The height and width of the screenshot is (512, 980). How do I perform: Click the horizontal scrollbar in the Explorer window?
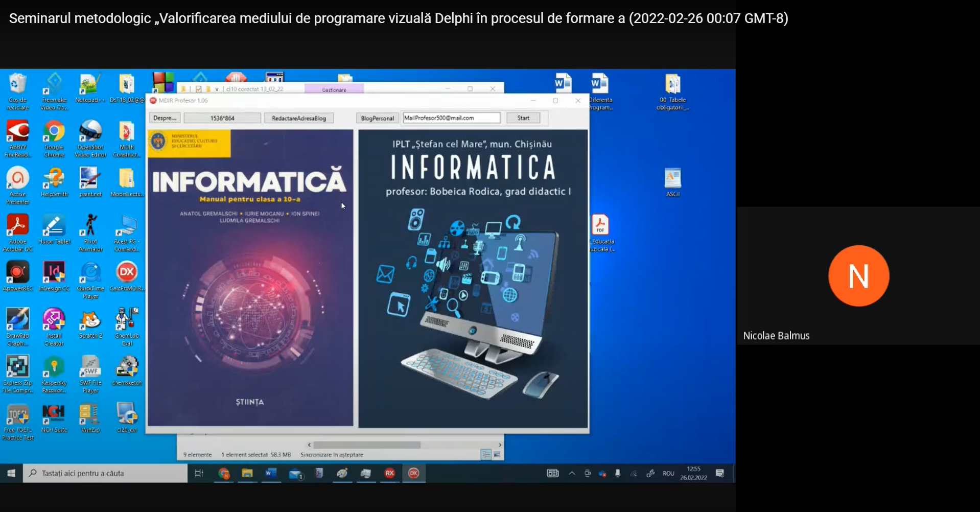[367, 445]
